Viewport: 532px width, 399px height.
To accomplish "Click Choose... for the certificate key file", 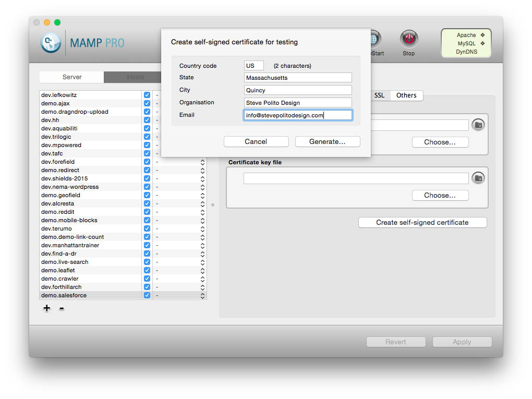I will (440, 195).
